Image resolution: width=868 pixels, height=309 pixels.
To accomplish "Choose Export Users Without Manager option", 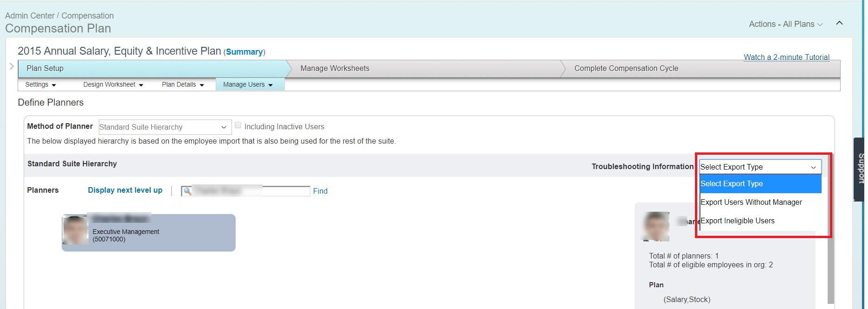I will (760, 202).
